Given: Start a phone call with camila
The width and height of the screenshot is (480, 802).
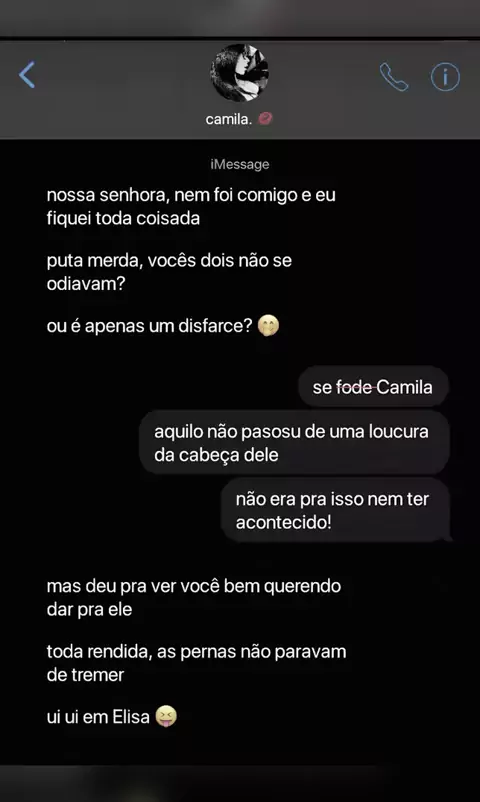Looking at the screenshot, I should click(x=394, y=77).
